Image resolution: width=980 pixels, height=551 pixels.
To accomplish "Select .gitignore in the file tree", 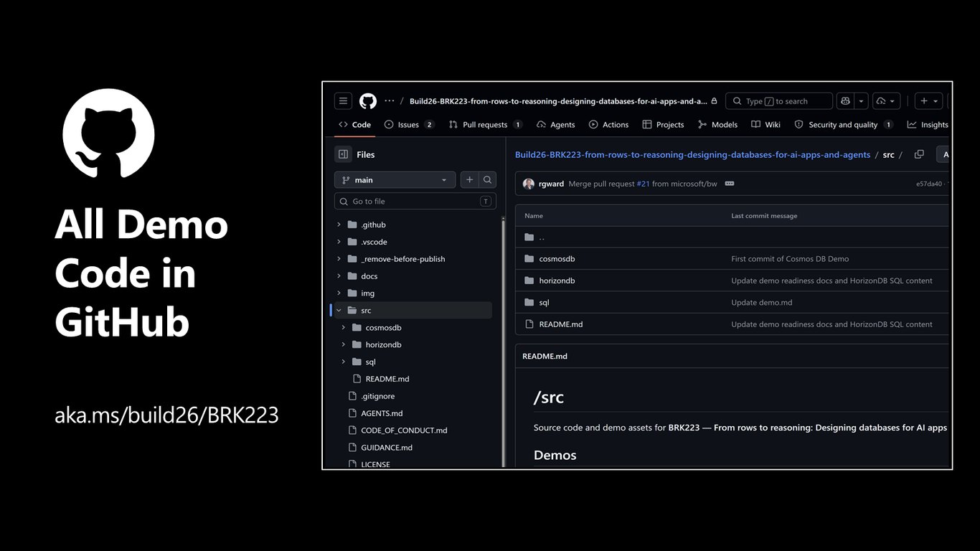I will point(377,396).
